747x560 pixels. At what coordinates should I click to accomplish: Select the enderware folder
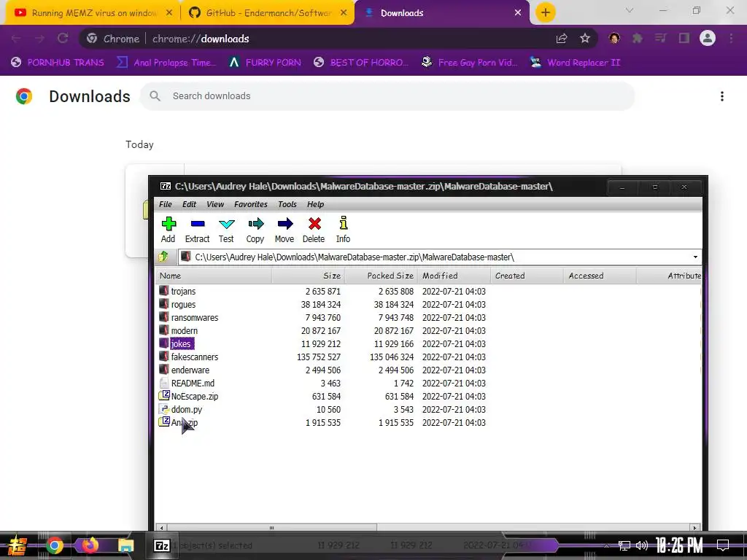(190, 370)
